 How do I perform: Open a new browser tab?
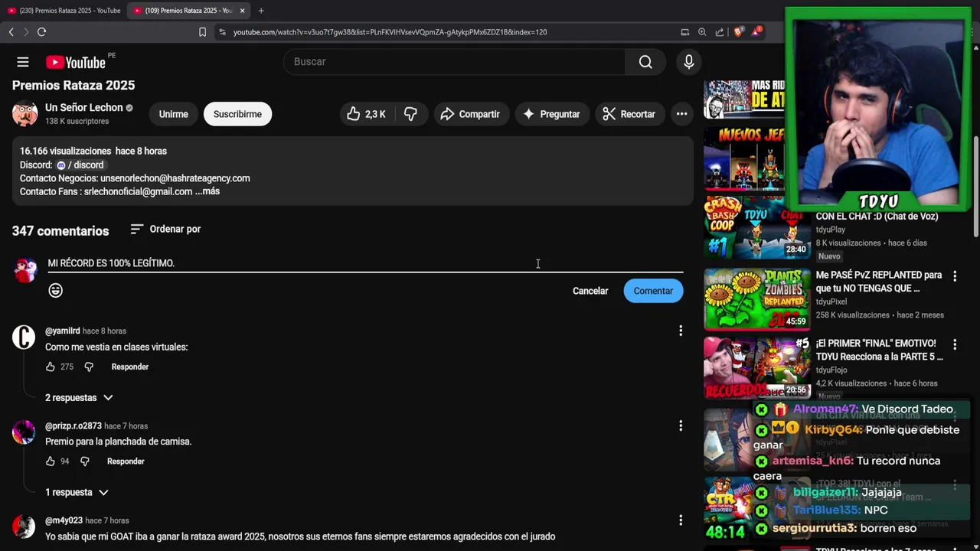[x=261, y=11]
